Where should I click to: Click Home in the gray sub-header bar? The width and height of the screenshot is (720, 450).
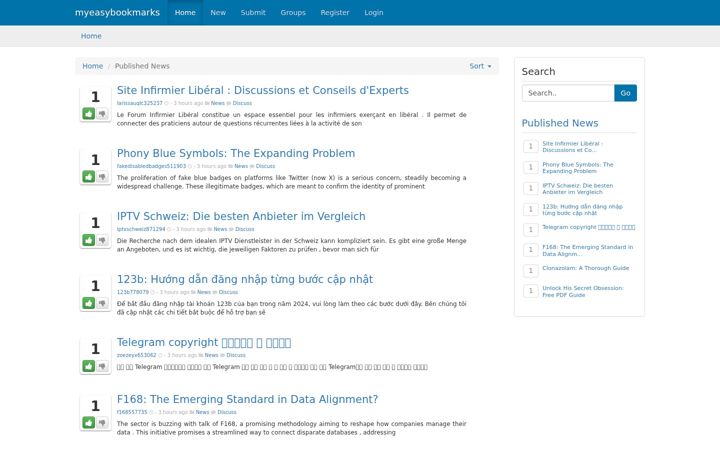(x=91, y=36)
